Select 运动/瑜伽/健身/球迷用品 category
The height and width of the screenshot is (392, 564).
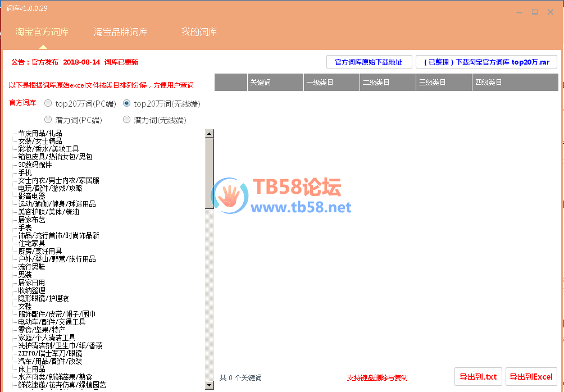57,204
